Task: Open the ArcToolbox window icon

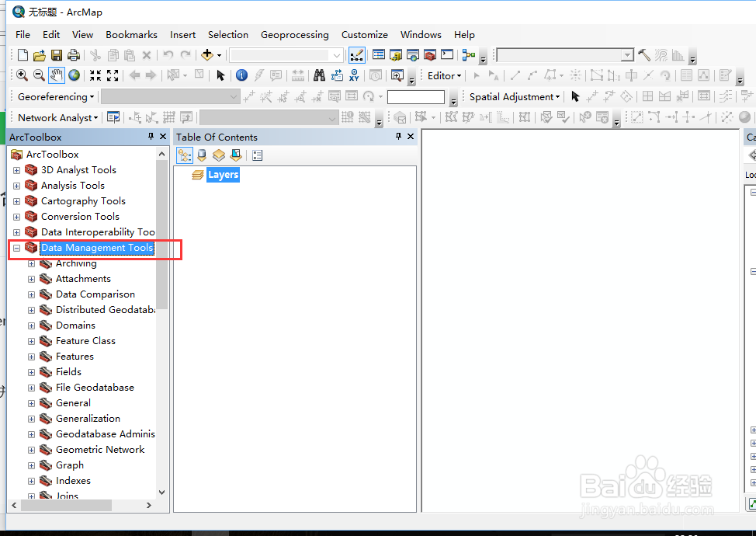Action: point(429,55)
